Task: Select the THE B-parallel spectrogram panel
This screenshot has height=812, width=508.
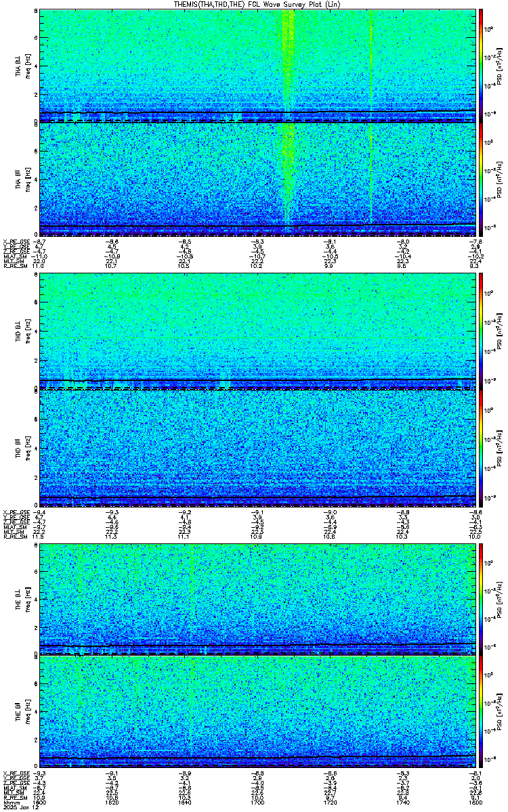Action: (257, 713)
